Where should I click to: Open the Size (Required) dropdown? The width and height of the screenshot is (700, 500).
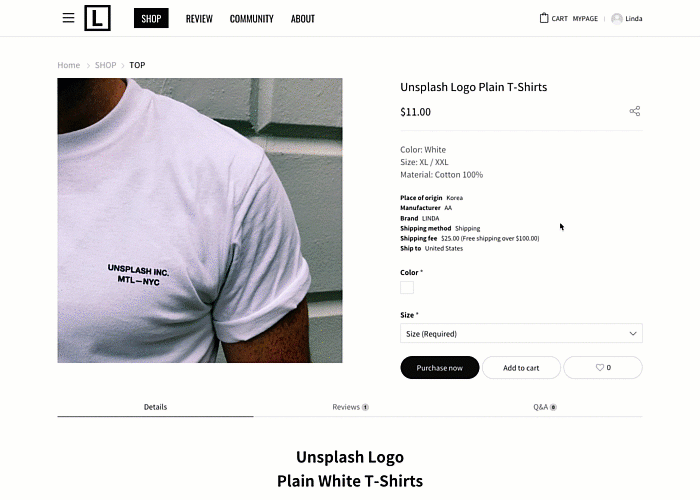pyautogui.click(x=521, y=333)
